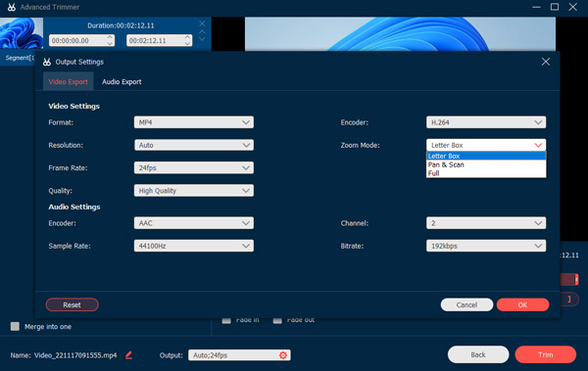588x371 pixels.
Task: Move the segment down with the arrow icon
Action: point(202,38)
